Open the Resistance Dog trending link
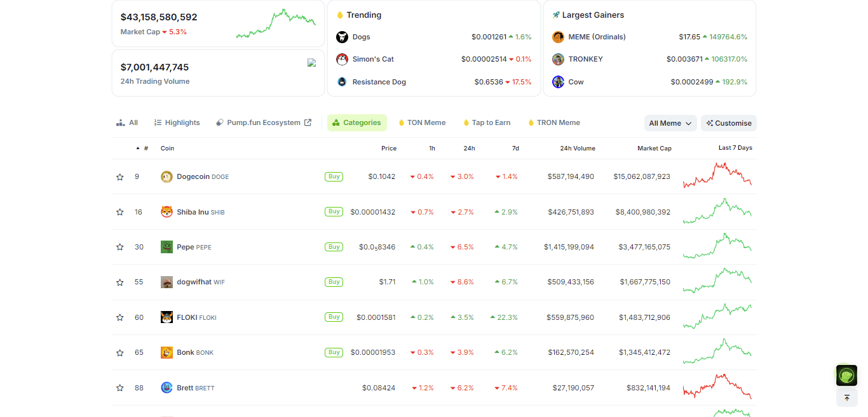868x417 pixels. [x=379, y=82]
